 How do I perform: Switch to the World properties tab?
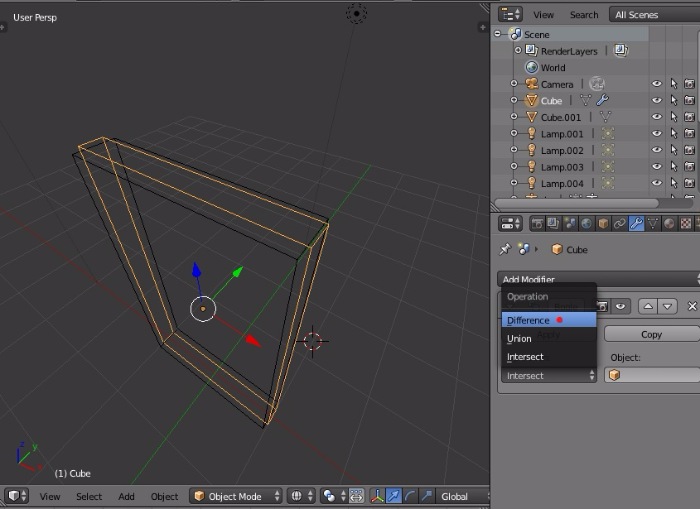click(x=585, y=223)
